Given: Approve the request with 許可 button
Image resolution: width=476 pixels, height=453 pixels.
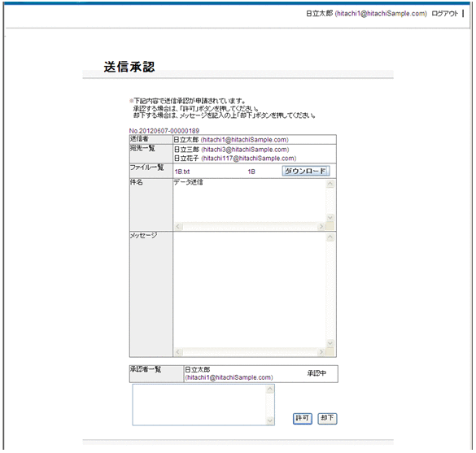Looking at the screenshot, I should pos(302,418).
